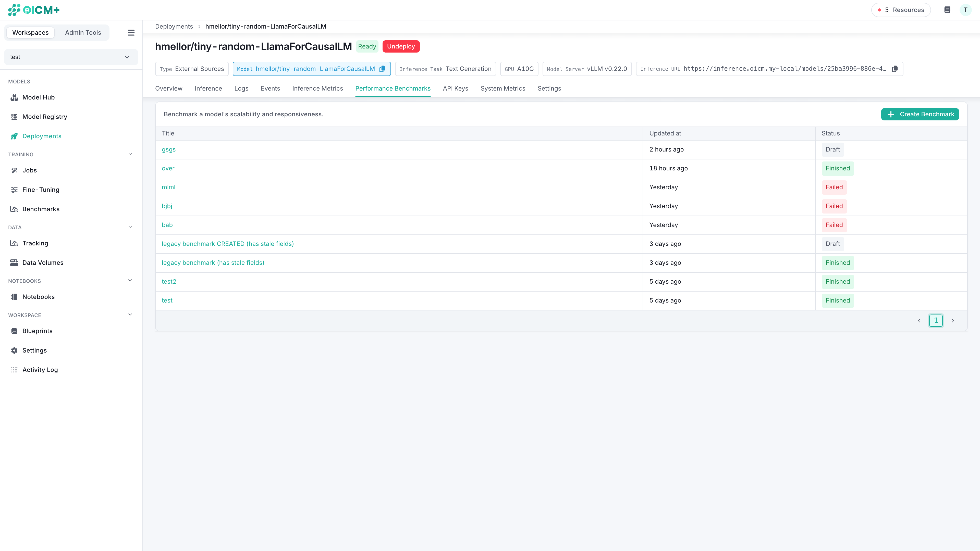Collapse sidebar with hamburger menu icon
The height and width of the screenshot is (551, 980).
tap(131, 33)
